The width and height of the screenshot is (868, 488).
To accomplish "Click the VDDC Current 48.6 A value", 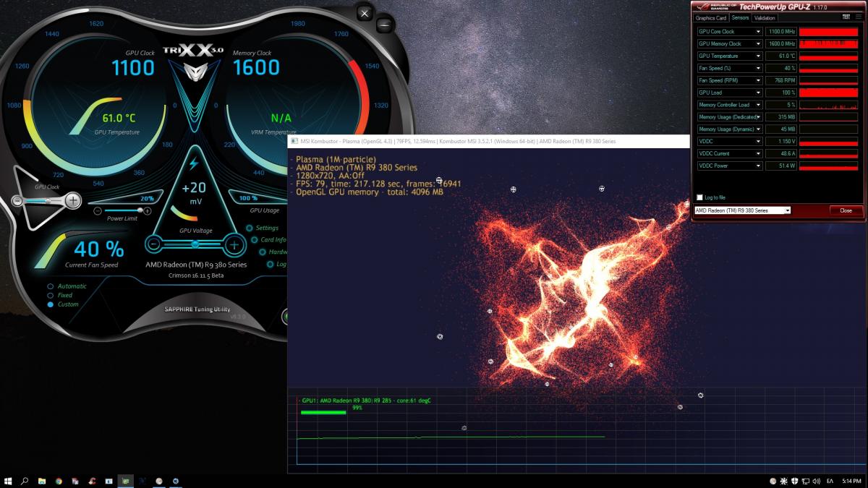I will [x=781, y=153].
